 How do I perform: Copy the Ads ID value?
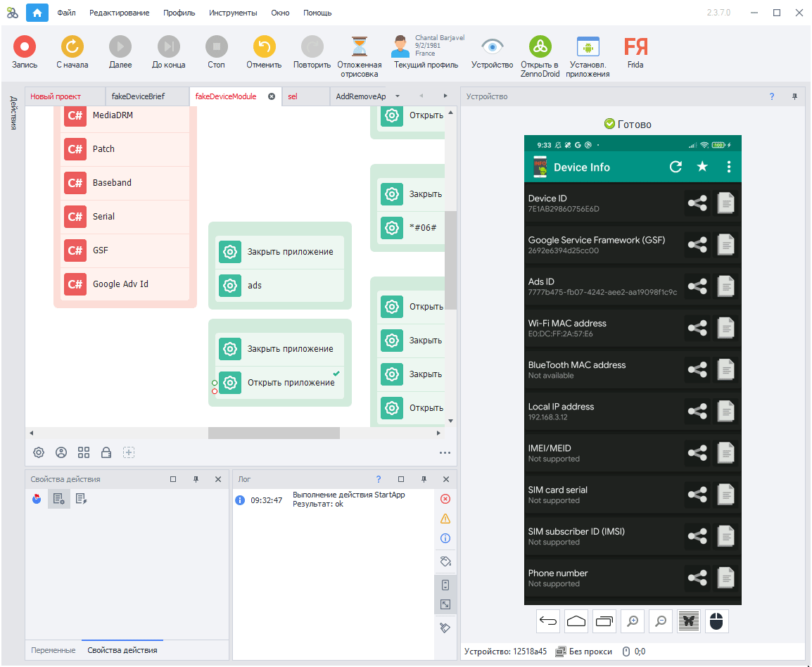(x=725, y=286)
